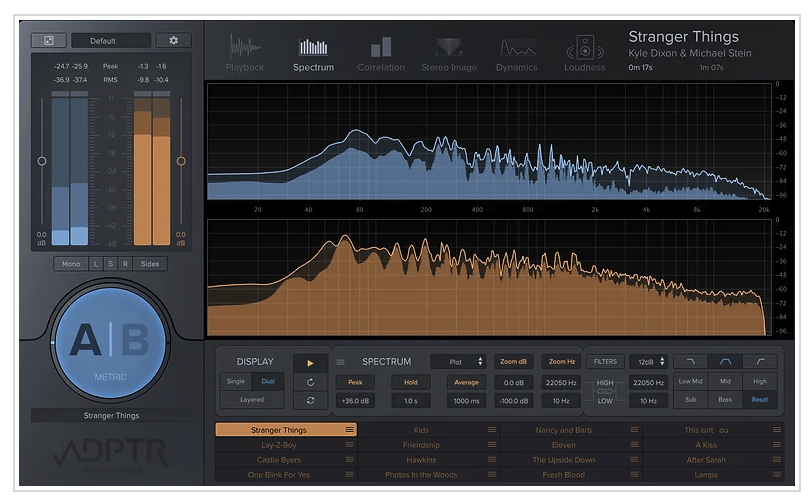Image resolution: width=810 pixels, height=500 pixels.
Task: Open menu icon on Friendship track
Action: 492,445
